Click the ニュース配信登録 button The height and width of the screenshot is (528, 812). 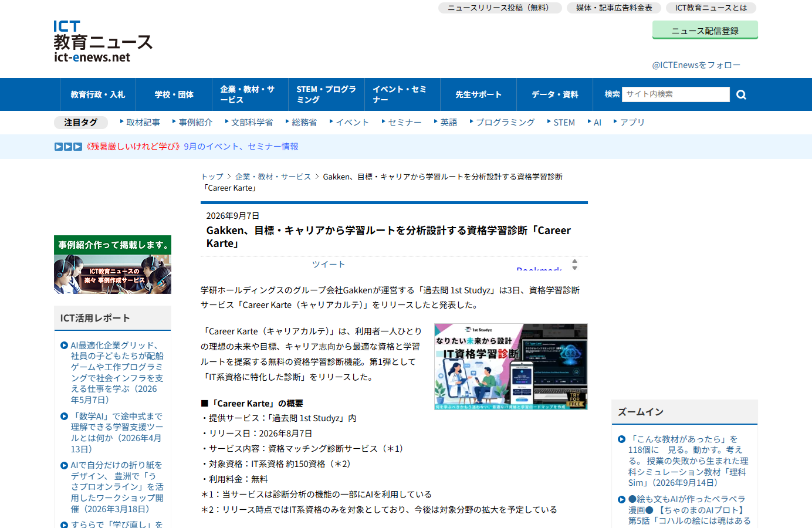coord(705,30)
